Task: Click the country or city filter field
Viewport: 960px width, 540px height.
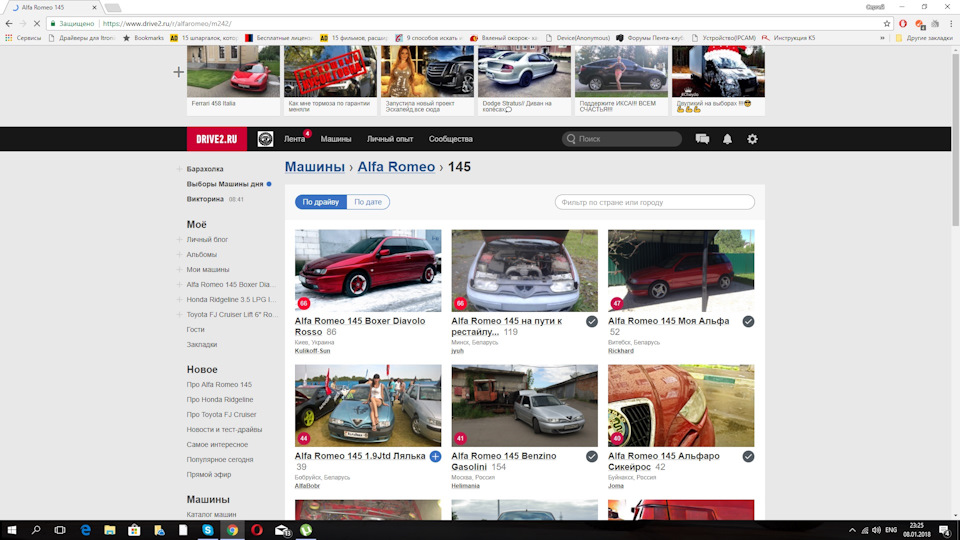Action: click(654, 202)
